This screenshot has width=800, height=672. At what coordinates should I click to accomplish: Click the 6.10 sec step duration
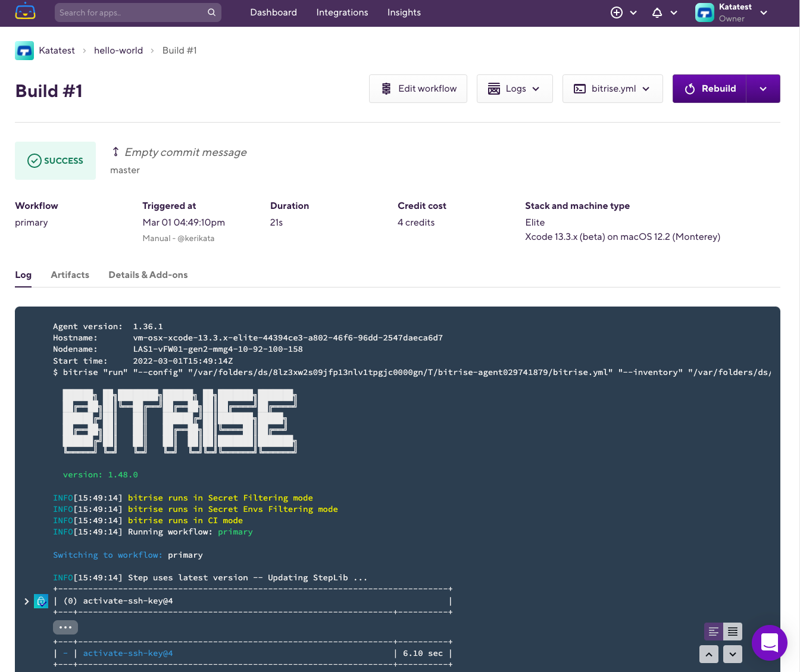(423, 654)
